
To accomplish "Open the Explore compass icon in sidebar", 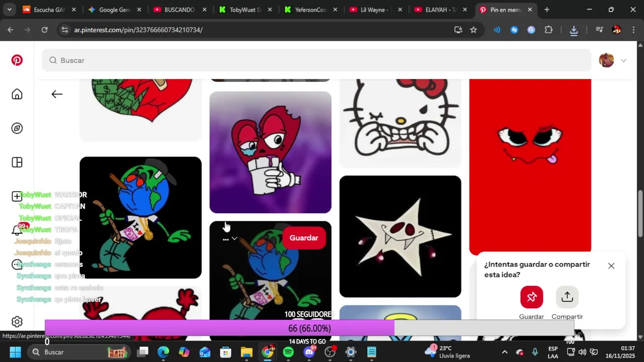I will (x=17, y=128).
